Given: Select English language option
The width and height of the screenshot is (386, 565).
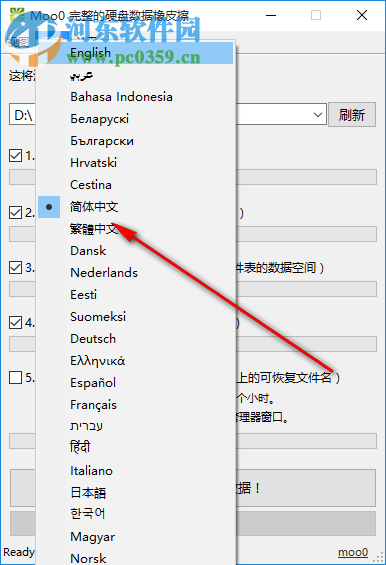Looking at the screenshot, I should click(x=136, y=53).
